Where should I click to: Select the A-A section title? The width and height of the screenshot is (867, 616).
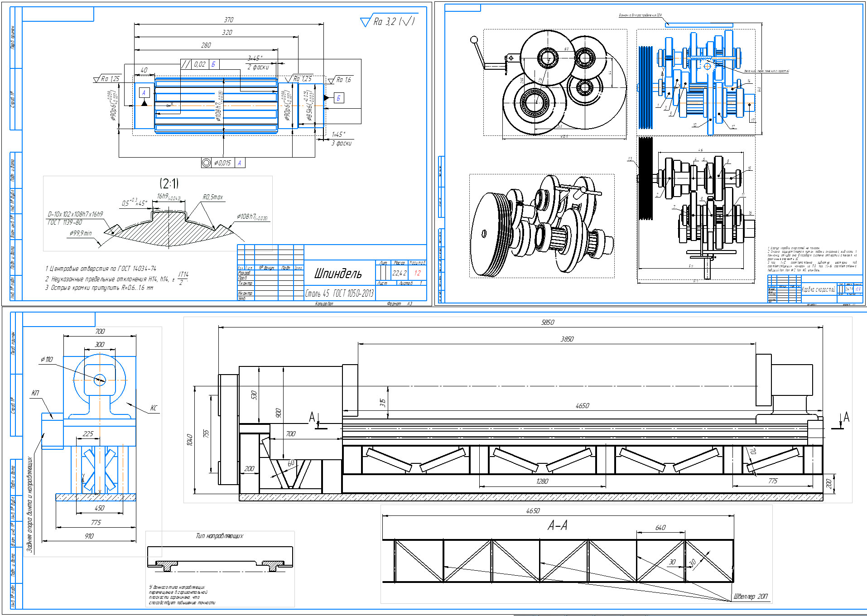tap(558, 525)
